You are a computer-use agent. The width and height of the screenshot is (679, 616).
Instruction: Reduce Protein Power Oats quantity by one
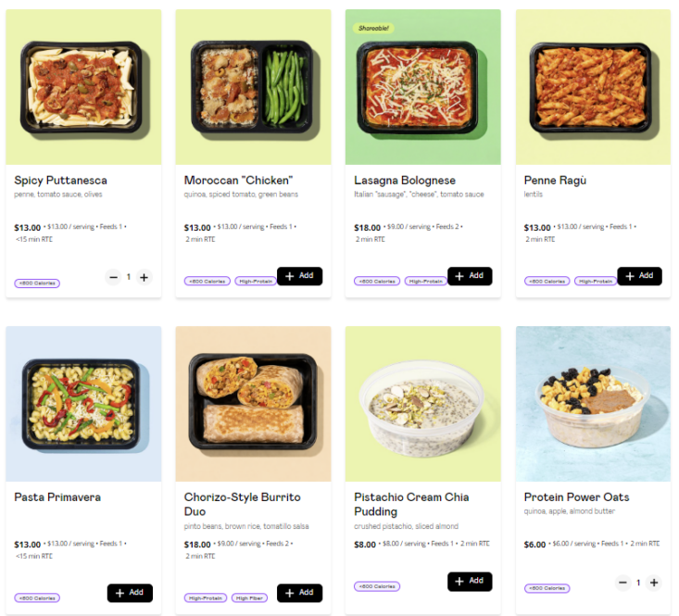(622, 583)
